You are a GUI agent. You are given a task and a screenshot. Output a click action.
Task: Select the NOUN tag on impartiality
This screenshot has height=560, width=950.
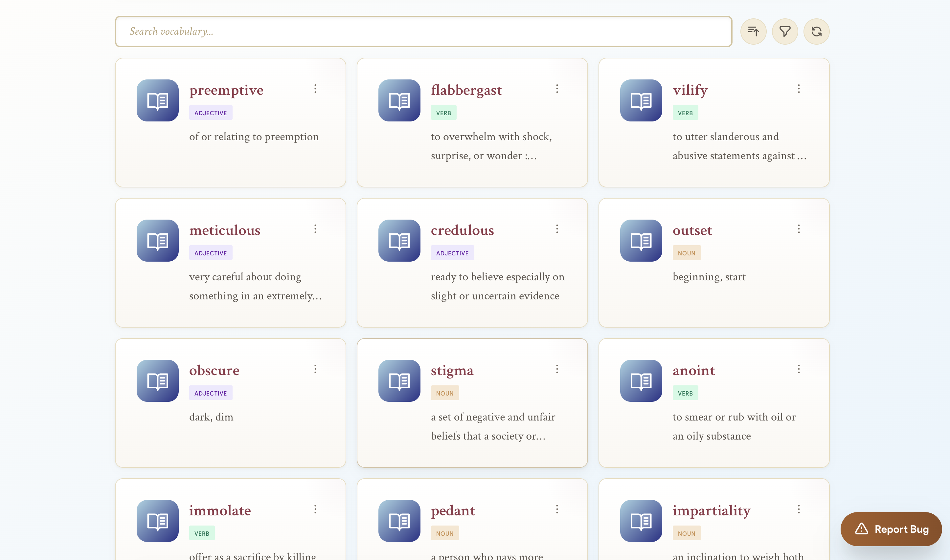pyautogui.click(x=687, y=533)
